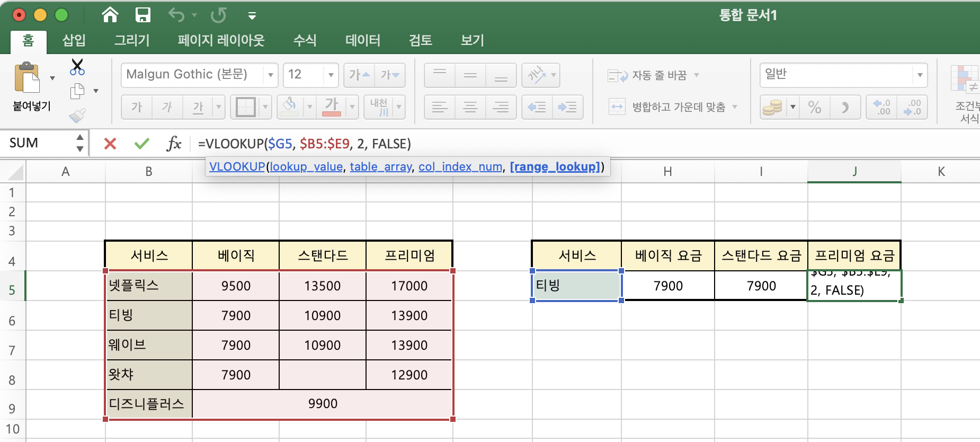980x442 pixels.
Task: Open the Malgun Gothic font name dropdown
Action: pyautogui.click(x=271, y=75)
